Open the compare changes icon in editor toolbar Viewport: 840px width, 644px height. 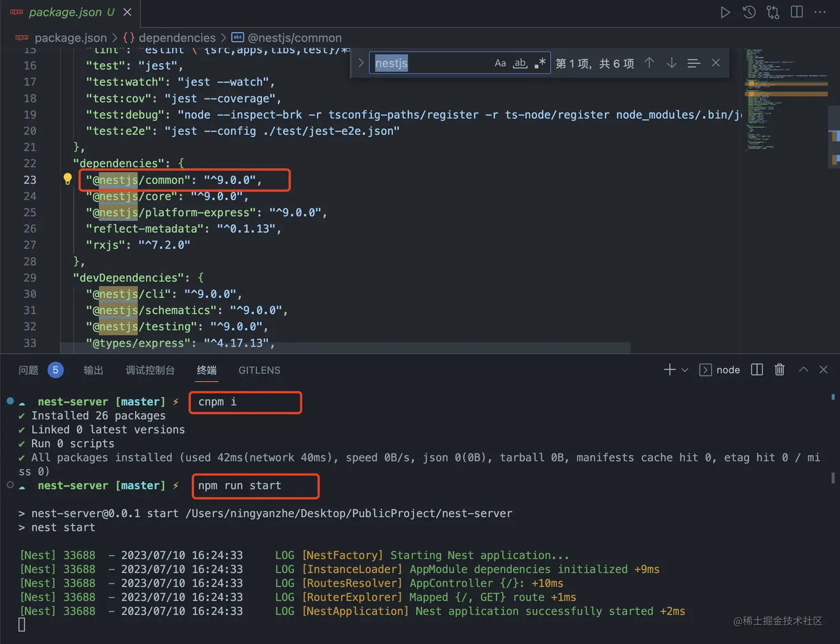773,12
